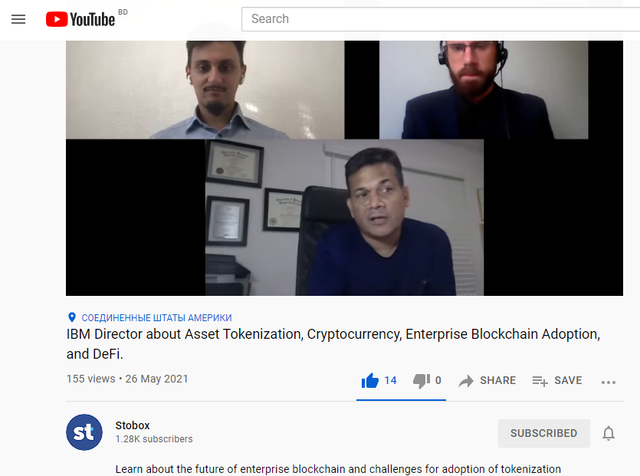This screenshot has height=476, width=640.
Task: Click the description line about enterprise blockchain
Action: coord(338,469)
